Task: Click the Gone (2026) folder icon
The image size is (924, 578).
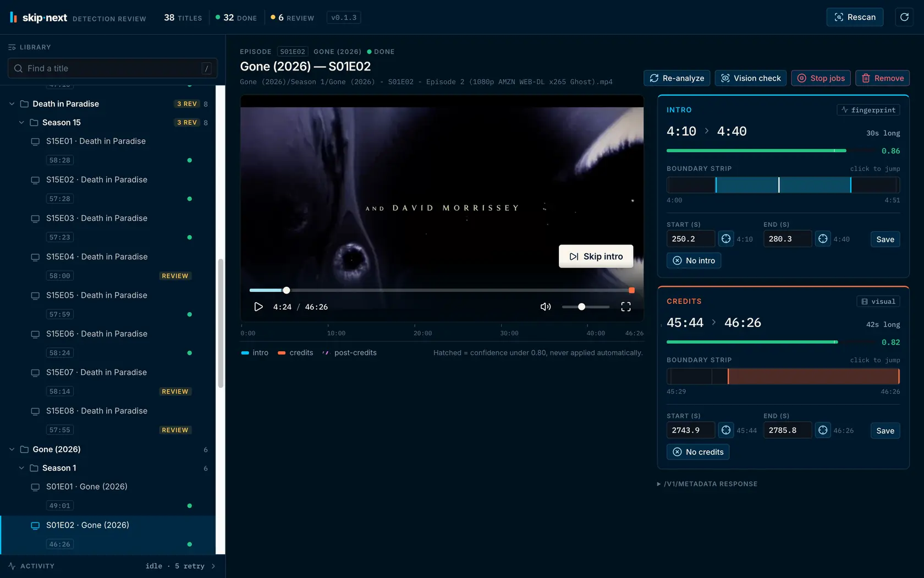Action: pos(24,450)
